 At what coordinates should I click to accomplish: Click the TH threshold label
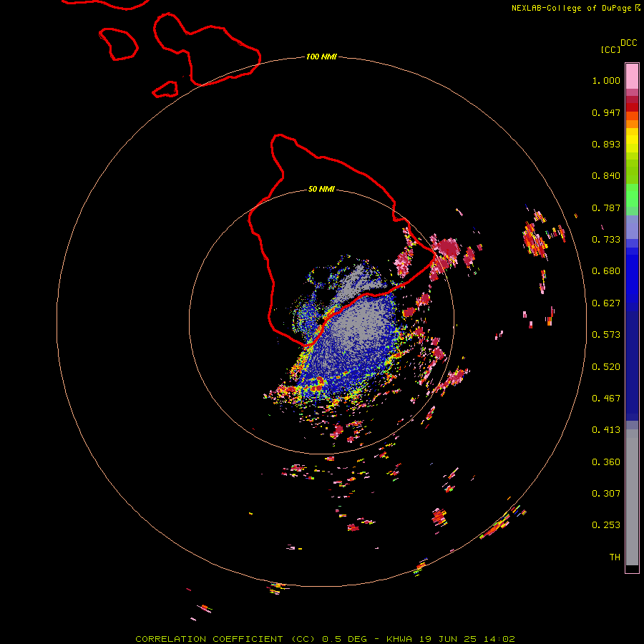tap(615, 557)
